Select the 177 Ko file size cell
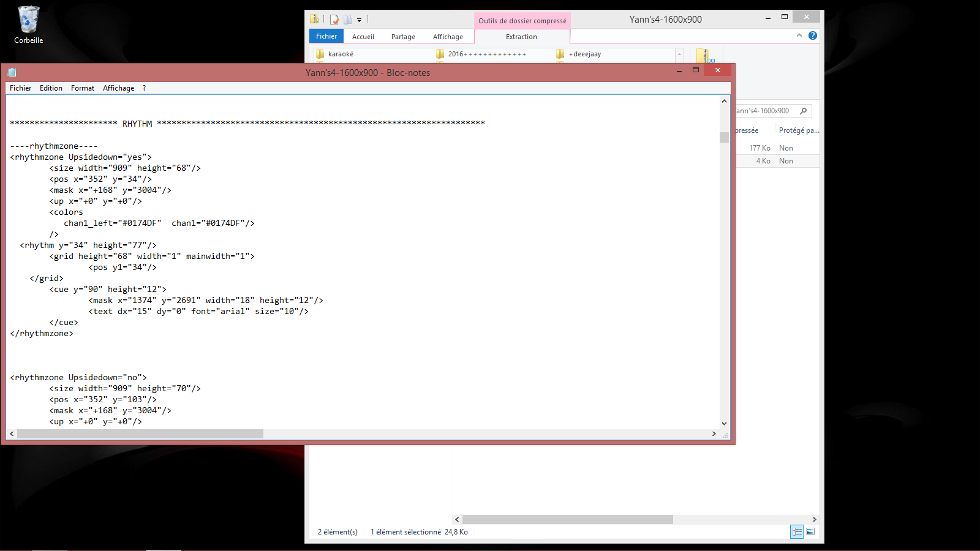The height and width of the screenshot is (551, 980). click(x=759, y=148)
